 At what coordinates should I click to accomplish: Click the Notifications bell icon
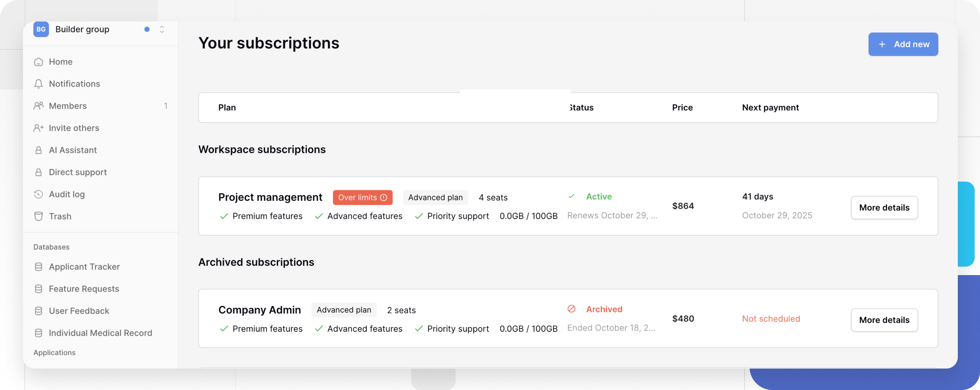[x=38, y=84]
